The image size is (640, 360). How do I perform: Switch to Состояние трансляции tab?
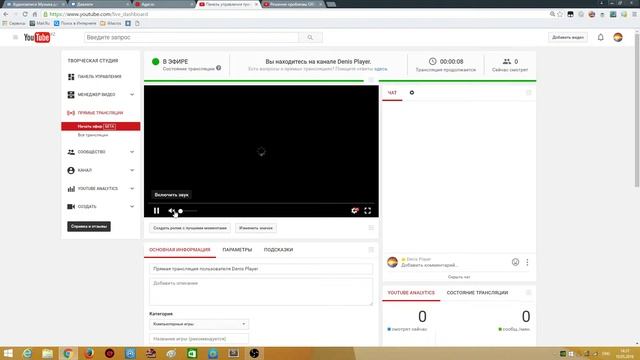(477, 293)
